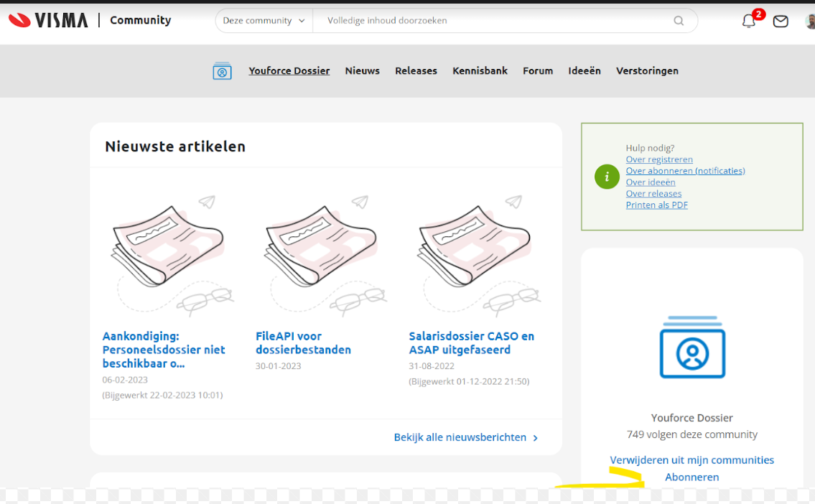815x504 pixels.
Task: Click the Visma logo
Action: [x=47, y=20]
